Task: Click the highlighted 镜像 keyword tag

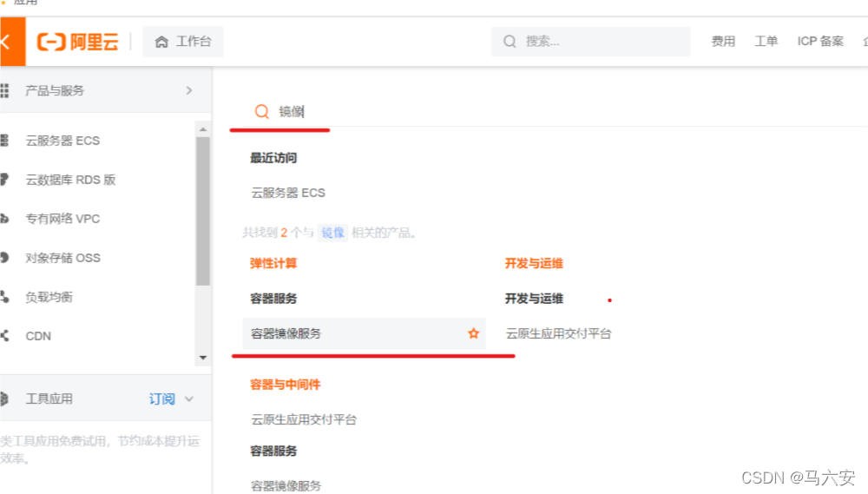Action: (332, 233)
